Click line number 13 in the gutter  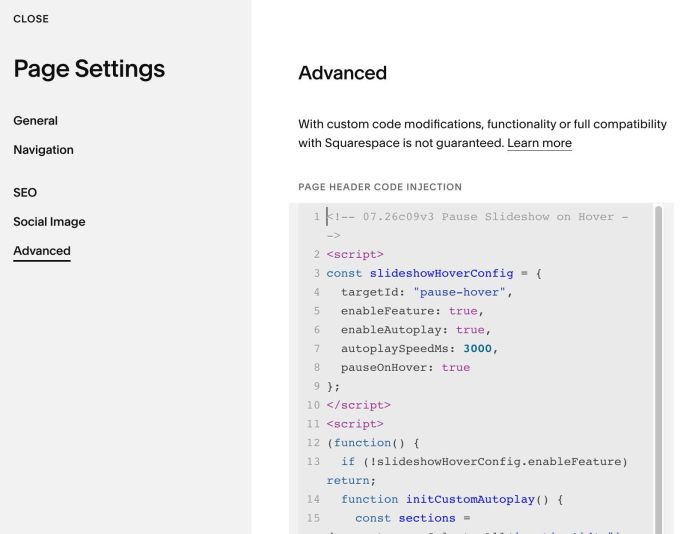point(313,462)
